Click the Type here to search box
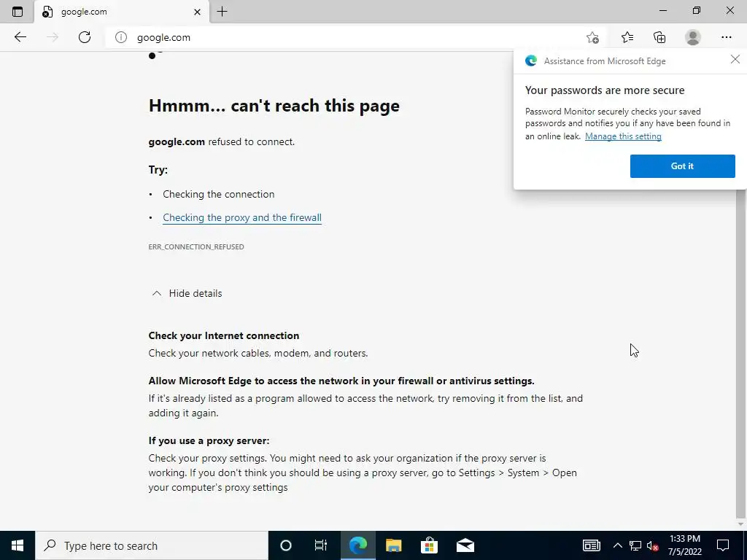 tap(152, 545)
